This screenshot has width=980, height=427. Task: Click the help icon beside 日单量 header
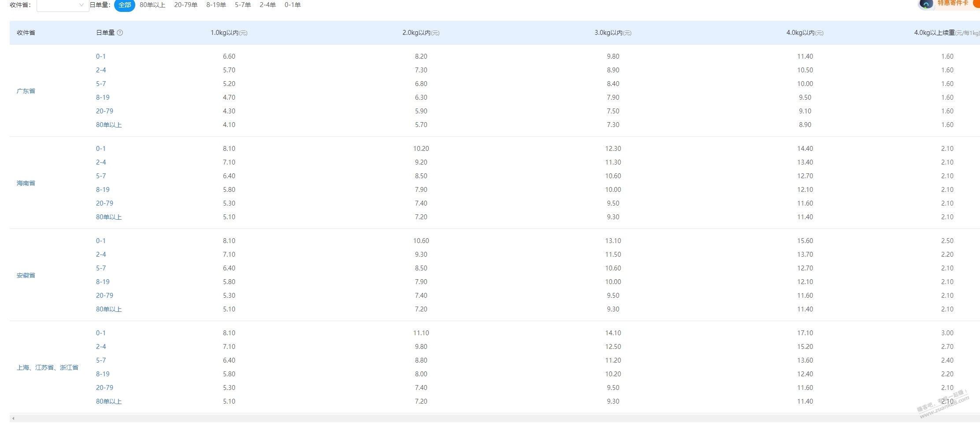point(120,33)
